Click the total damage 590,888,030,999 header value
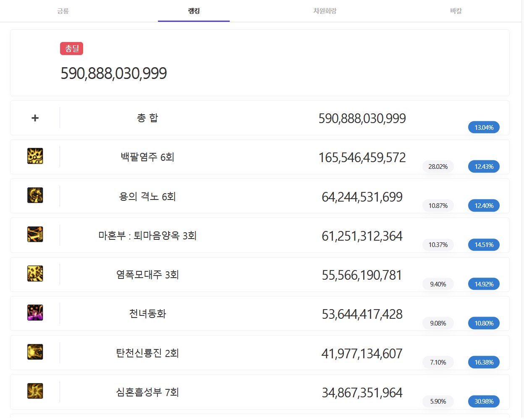 (114, 73)
